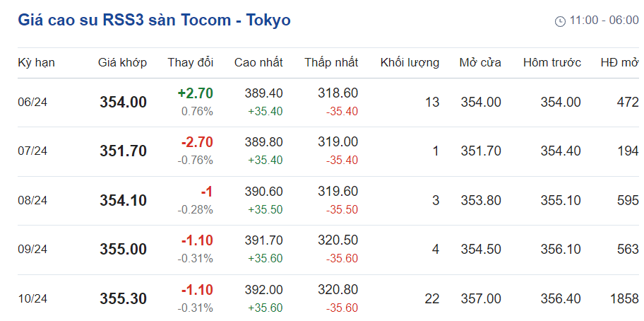644x321 pixels.
Task: Click the Khối lượng column header
Action: pyautogui.click(x=410, y=62)
